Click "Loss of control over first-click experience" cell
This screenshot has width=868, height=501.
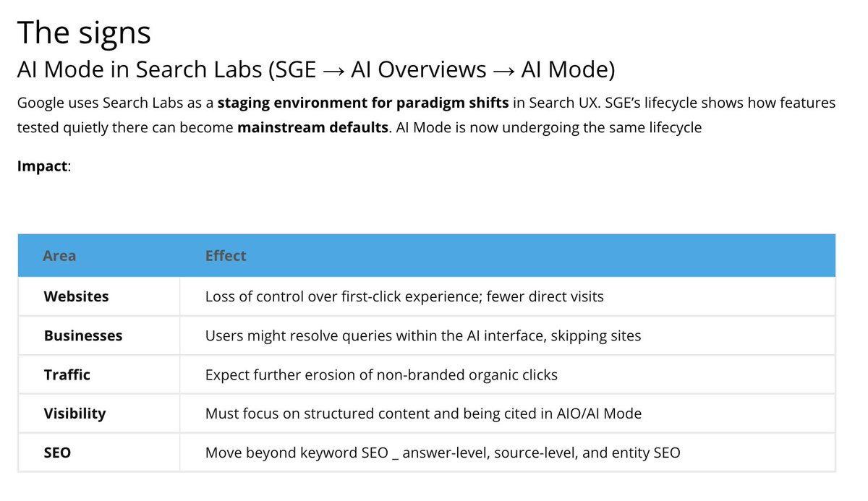(404, 296)
